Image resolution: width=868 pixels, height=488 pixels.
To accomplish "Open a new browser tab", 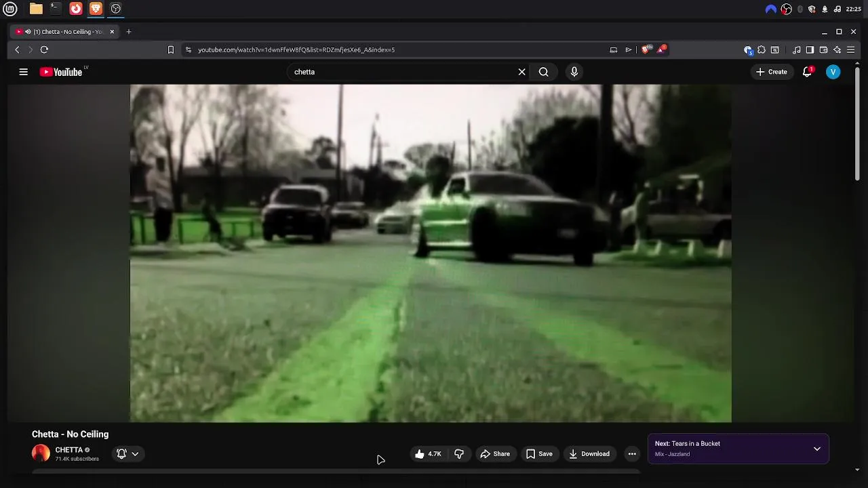I will (x=129, y=32).
